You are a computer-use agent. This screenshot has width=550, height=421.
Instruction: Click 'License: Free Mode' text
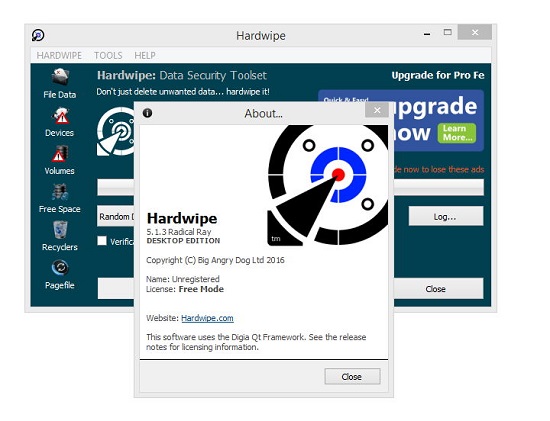[185, 289]
